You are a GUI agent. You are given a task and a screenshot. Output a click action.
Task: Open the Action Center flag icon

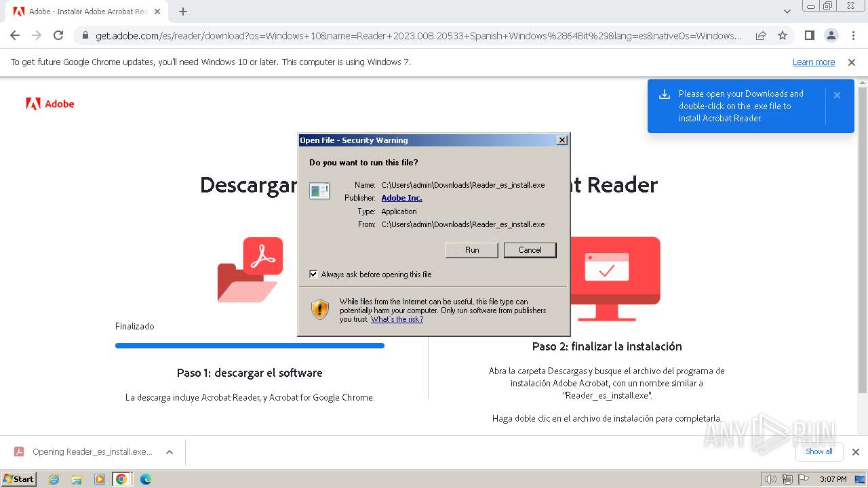804,479
